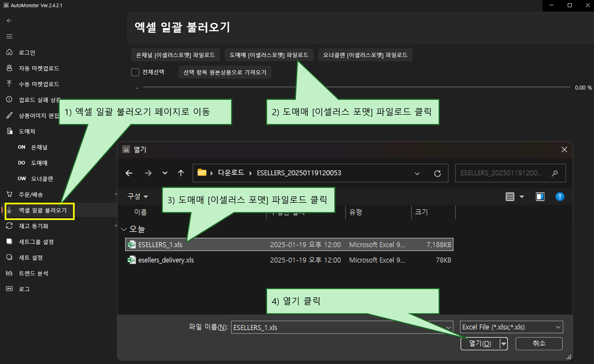Click refresh icon in file dialog address bar
This screenshot has width=594, height=364.
click(x=438, y=173)
